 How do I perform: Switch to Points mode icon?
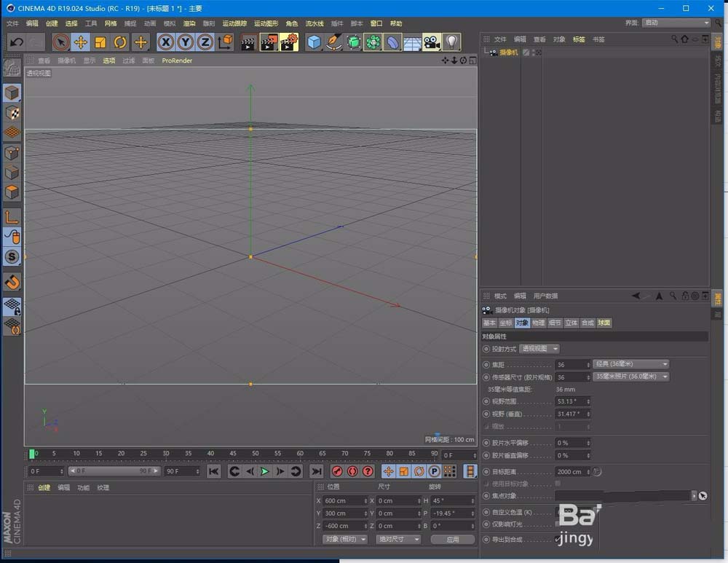pyautogui.click(x=12, y=153)
